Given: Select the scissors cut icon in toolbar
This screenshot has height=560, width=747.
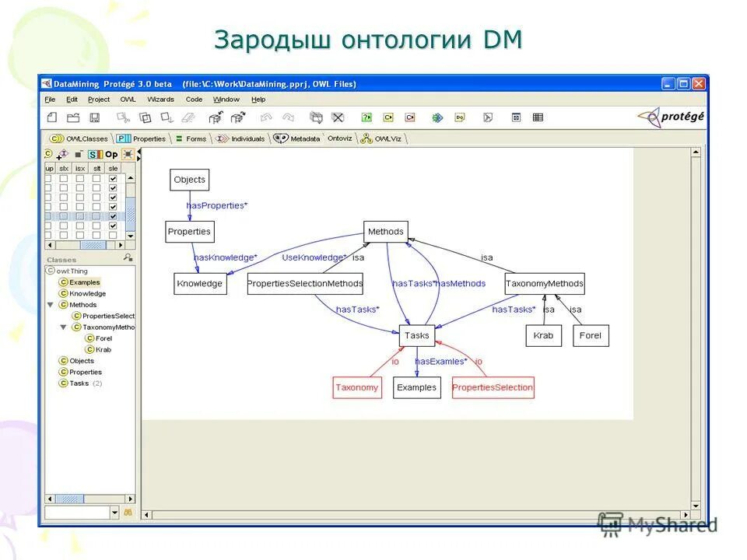Looking at the screenshot, I should (x=123, y=117).
